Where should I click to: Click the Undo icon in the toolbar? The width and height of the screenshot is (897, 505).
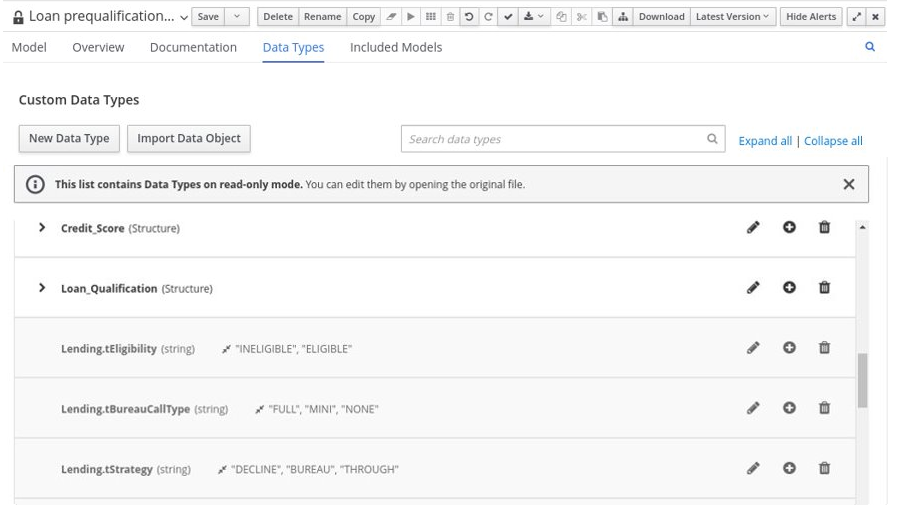pyautogui.click(x=468, y=17)
